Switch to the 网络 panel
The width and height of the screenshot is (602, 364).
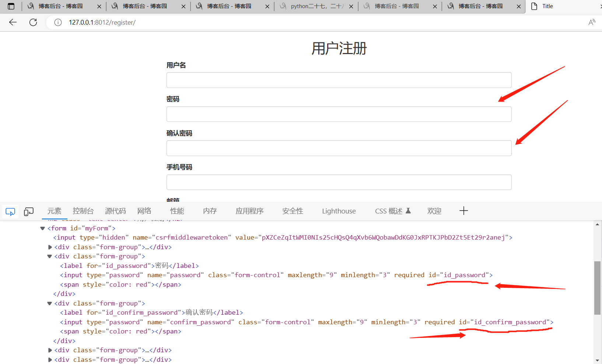[x=144, y=211]
